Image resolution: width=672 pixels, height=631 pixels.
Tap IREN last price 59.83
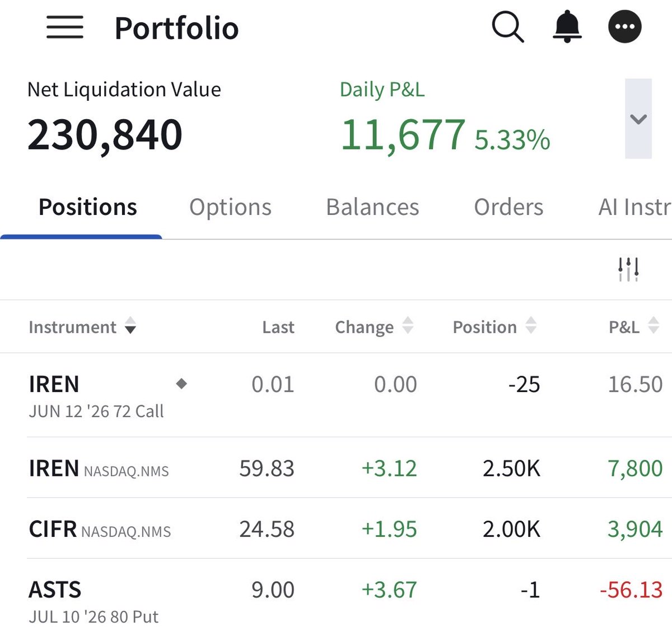point(267,469)
